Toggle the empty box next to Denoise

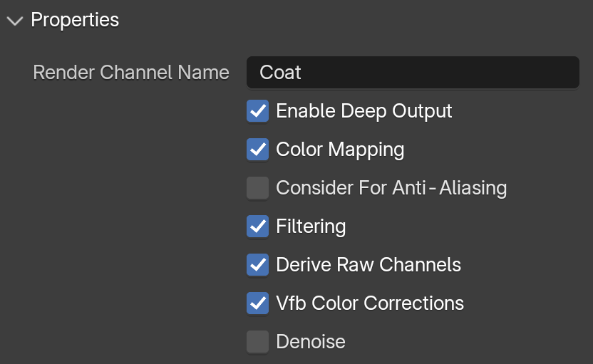257,342
